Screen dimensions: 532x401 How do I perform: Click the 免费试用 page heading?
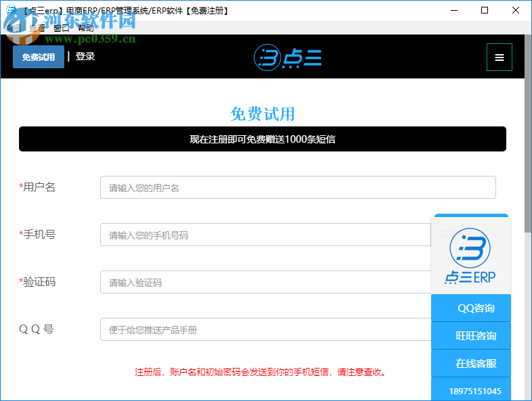263,114
